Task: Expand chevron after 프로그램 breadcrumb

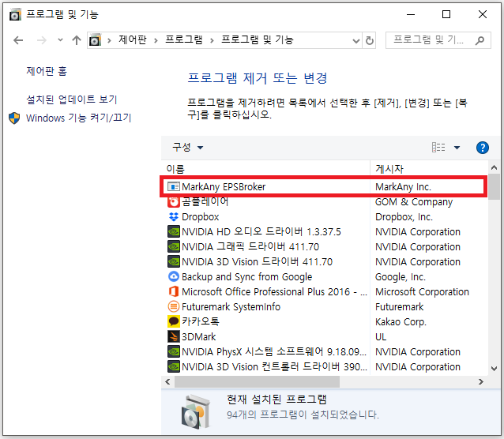Action: point(212,40)
